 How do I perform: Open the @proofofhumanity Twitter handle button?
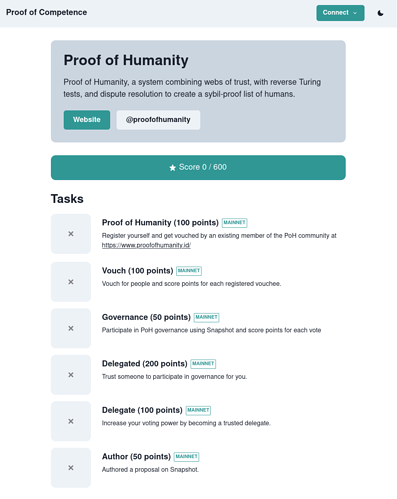(x=158, y=120)
